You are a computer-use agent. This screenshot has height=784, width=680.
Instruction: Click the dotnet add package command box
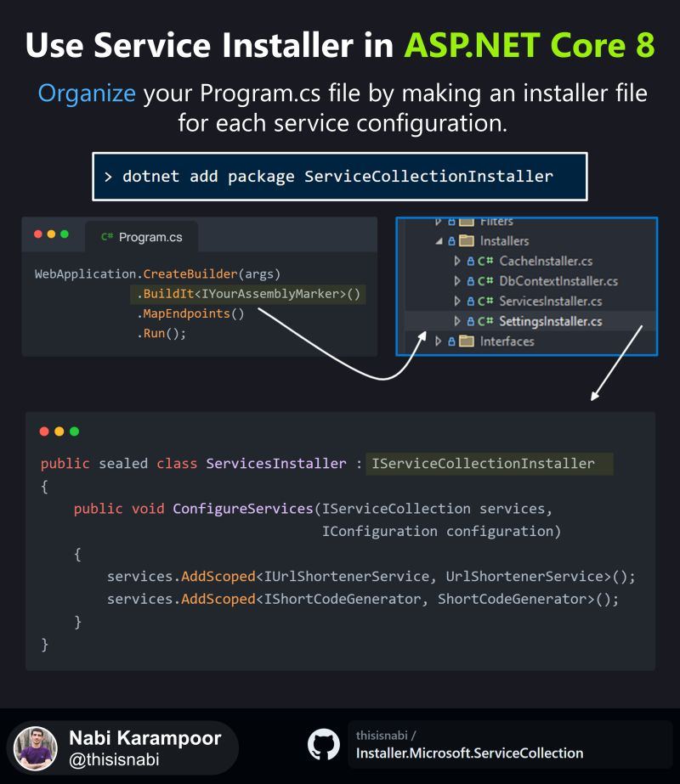coord(340,177)
